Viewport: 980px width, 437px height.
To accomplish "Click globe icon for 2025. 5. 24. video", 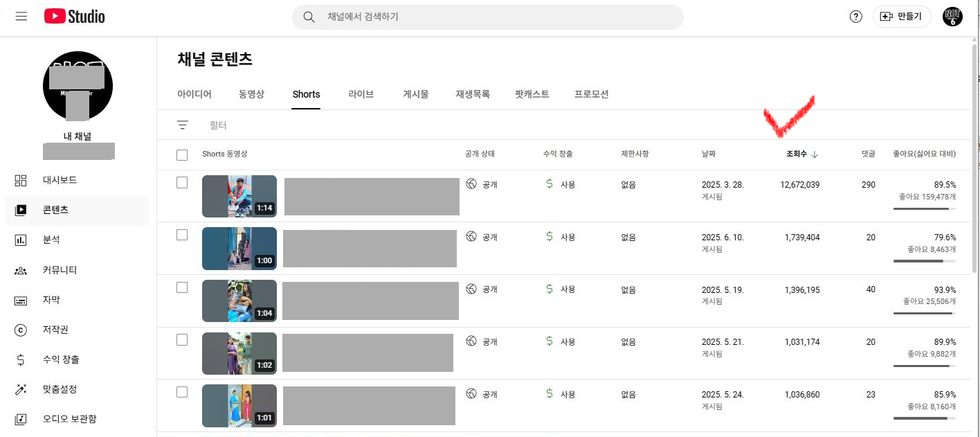I will (471, 393).
